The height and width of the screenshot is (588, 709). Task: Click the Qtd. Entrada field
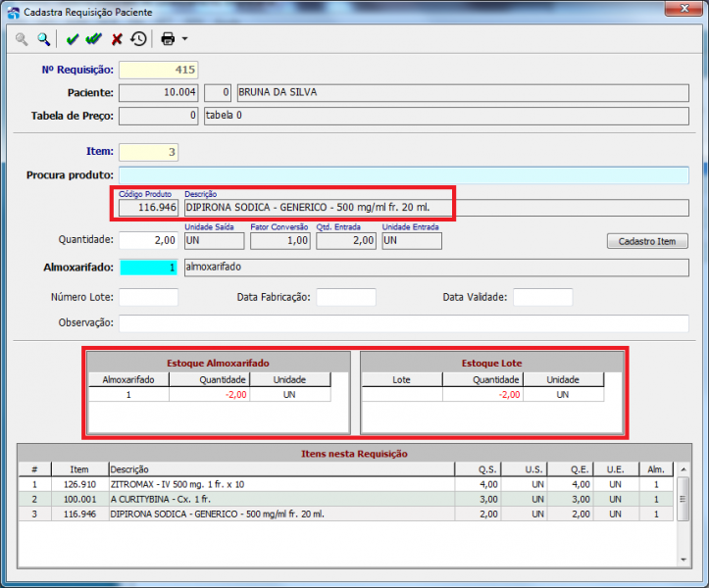tap(346, 241)
